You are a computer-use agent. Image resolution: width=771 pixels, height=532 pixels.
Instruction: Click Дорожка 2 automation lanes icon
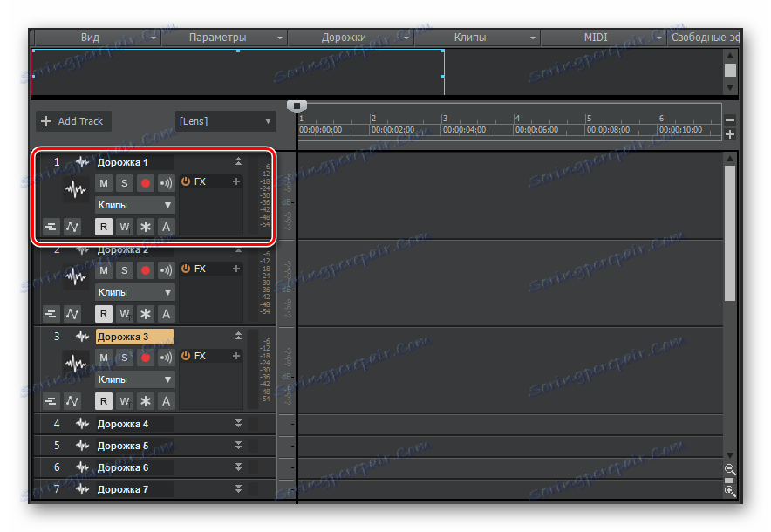click(72, 314)
